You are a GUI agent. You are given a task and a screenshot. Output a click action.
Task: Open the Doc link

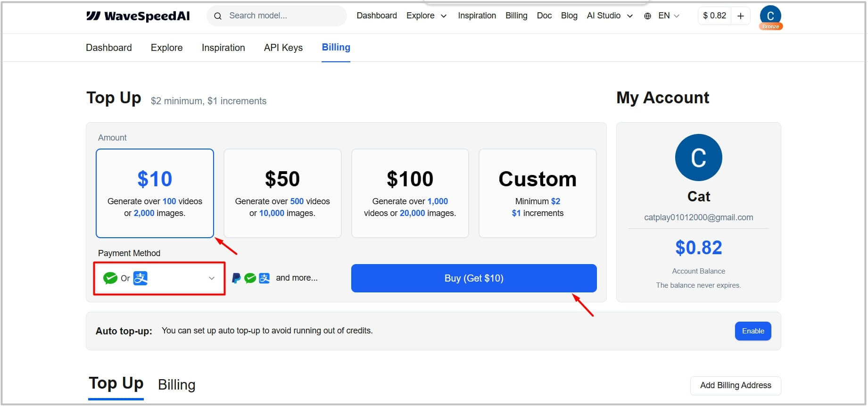[x=544, y=16]
